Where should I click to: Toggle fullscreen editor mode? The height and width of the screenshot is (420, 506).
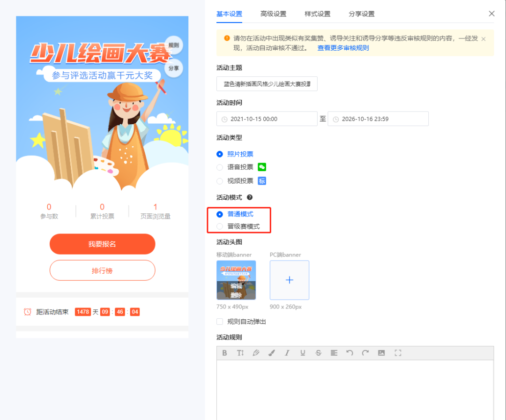[398, 353]
